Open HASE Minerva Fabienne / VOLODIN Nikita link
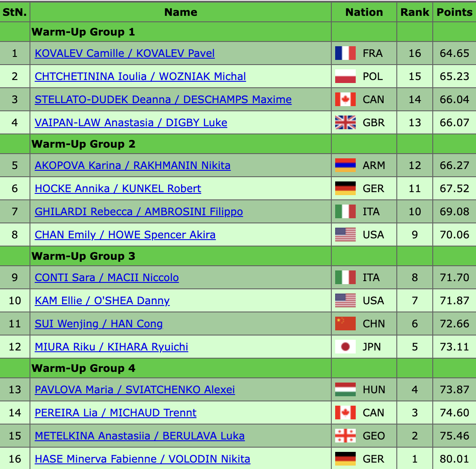Screen dimensions: 476x469 [x=142, y=459]
